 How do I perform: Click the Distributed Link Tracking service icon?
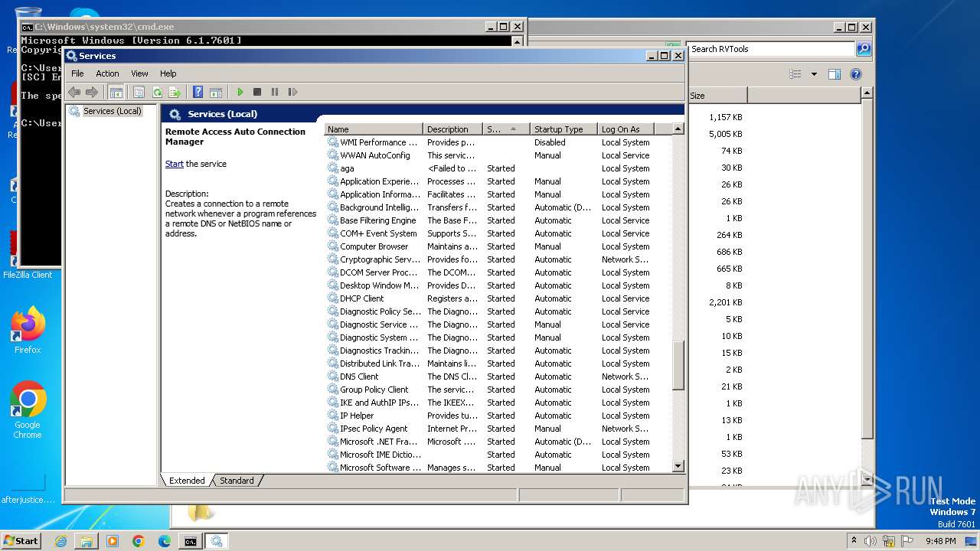pos(333,364)
